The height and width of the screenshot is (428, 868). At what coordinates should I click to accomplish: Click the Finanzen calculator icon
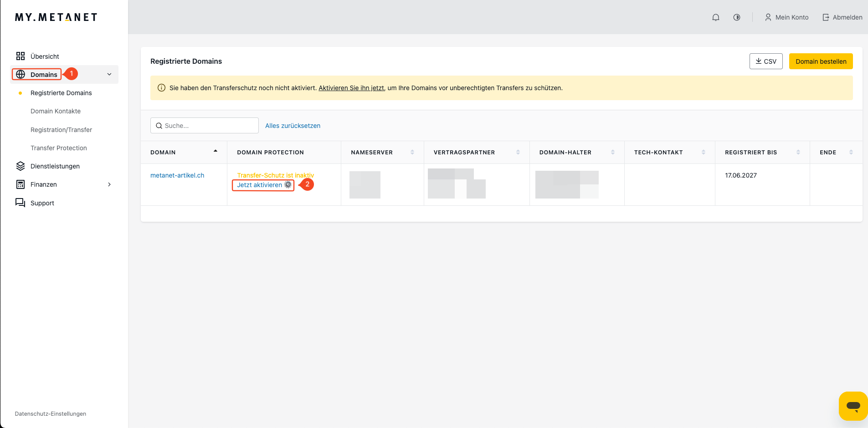[x=21, y=184]
